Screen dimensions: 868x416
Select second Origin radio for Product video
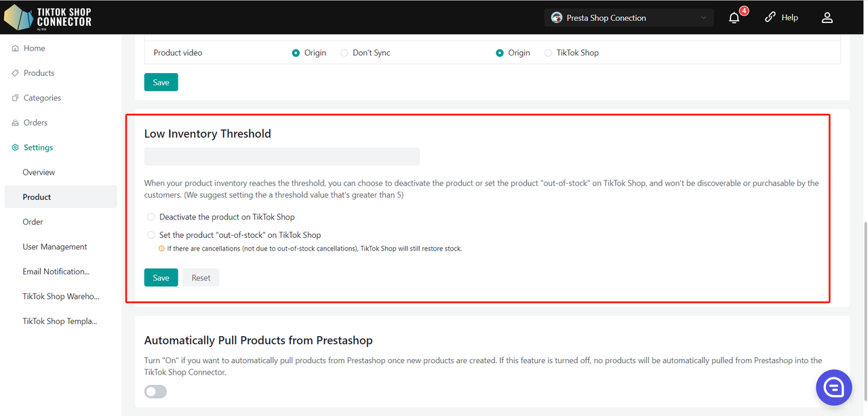(500, 53)
